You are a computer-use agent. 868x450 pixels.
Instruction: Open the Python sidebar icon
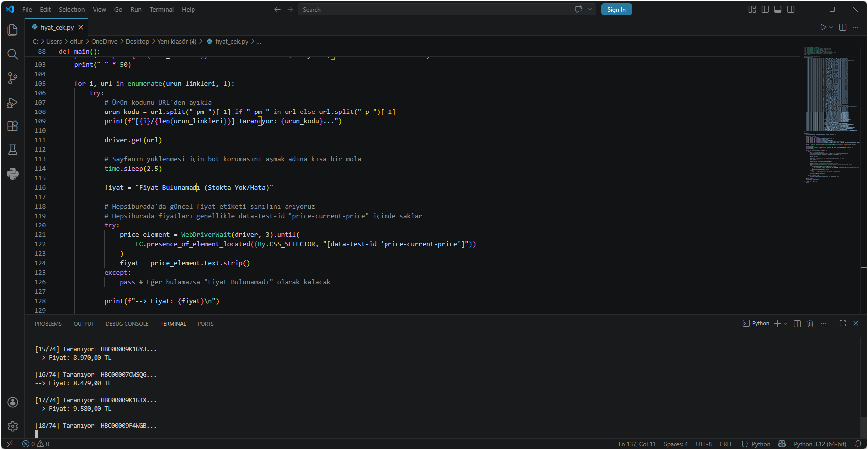[13, 174]
